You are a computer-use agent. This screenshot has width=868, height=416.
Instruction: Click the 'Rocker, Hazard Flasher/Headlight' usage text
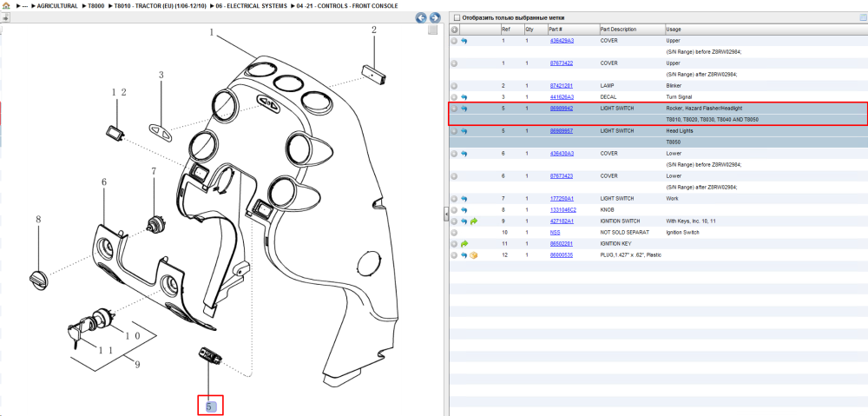point(703,109)
